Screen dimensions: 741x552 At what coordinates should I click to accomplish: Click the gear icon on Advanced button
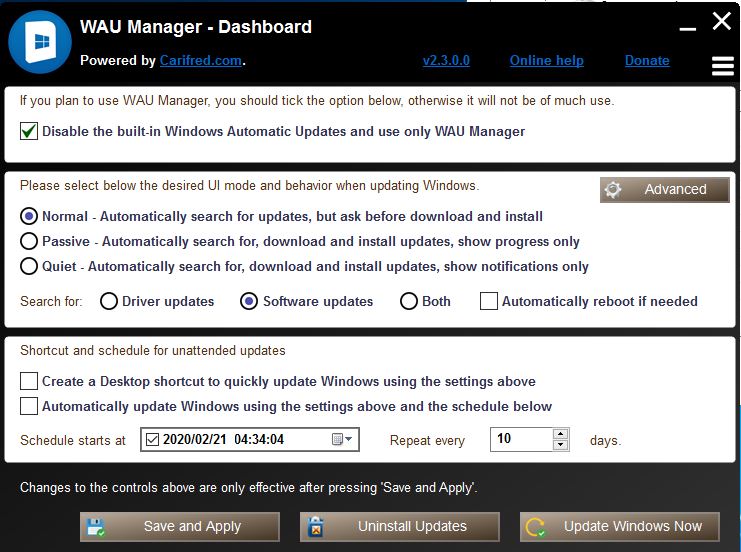[614, 190]
